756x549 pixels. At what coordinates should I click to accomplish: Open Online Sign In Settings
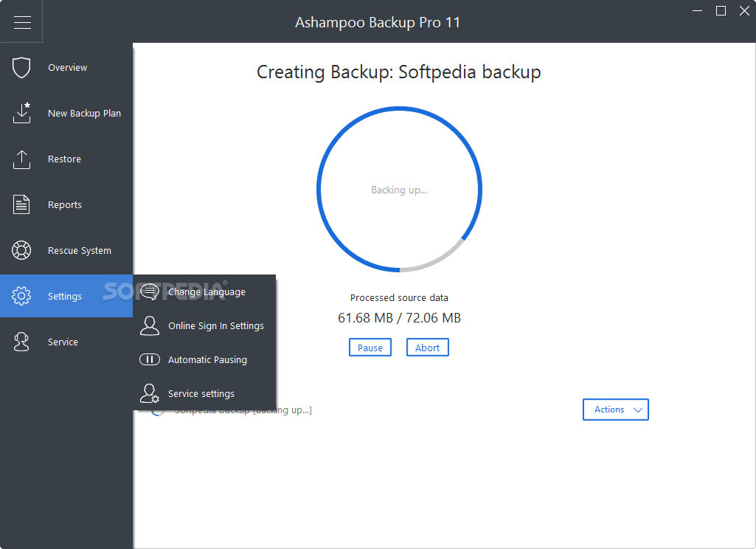(204, 325)
